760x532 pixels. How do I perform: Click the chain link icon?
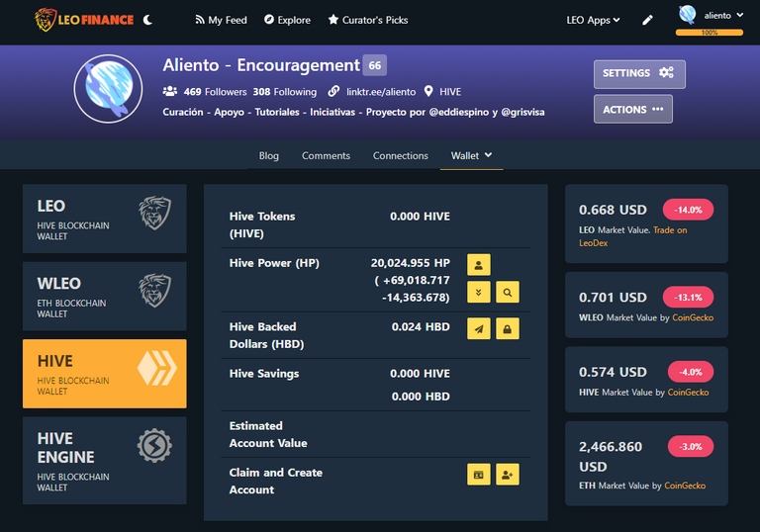pos(333,91)
